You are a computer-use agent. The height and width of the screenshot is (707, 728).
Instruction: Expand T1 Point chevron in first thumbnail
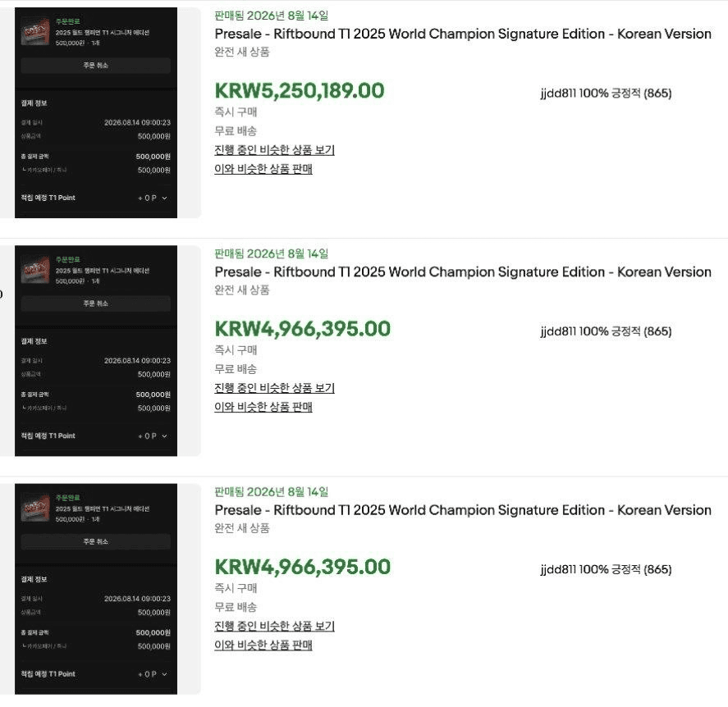(x=164, y=198)
